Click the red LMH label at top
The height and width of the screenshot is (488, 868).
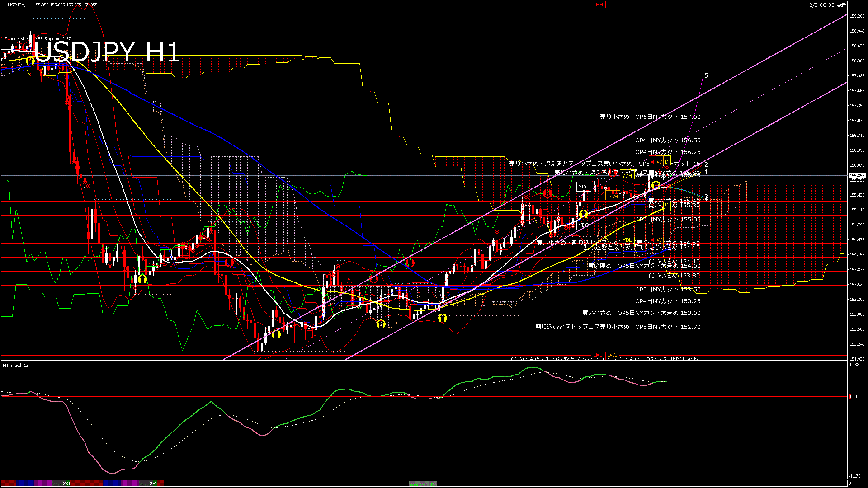pyautogui.click(x=598, y=5)
